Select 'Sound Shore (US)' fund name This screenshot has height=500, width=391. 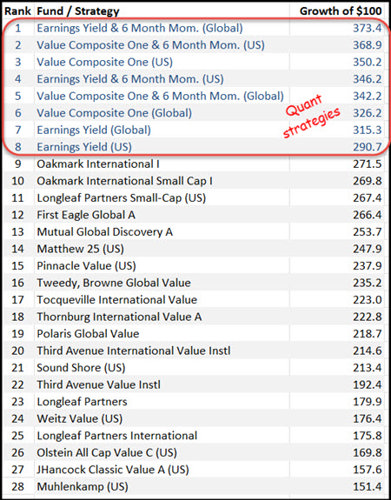(x=81, y=368)
